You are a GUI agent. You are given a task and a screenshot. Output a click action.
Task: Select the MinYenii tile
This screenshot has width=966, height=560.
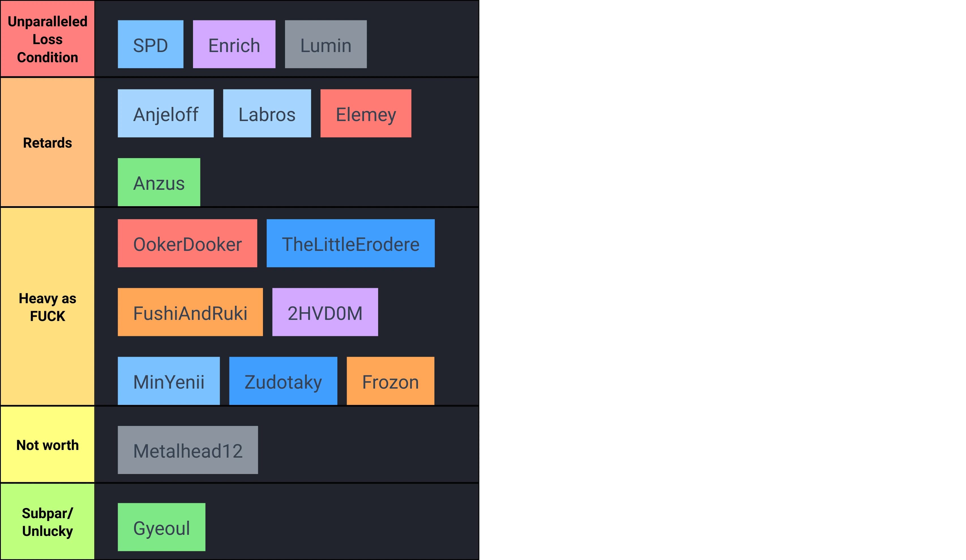click(169, 381)
